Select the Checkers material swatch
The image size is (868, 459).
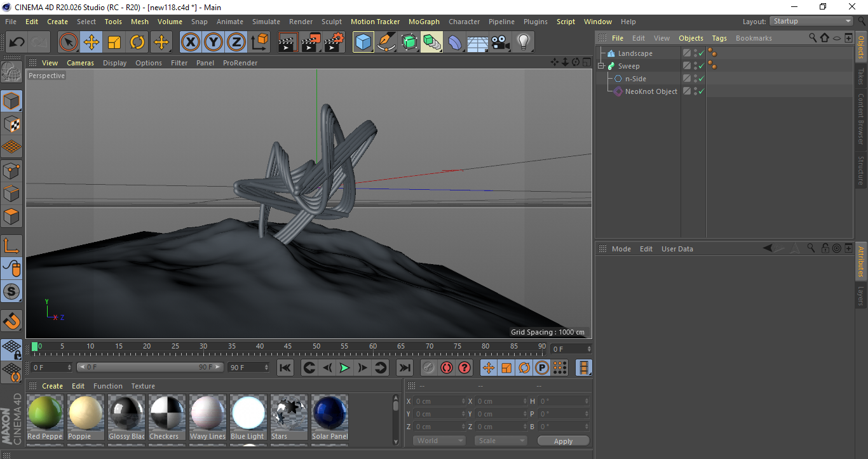tap(166, 417)
